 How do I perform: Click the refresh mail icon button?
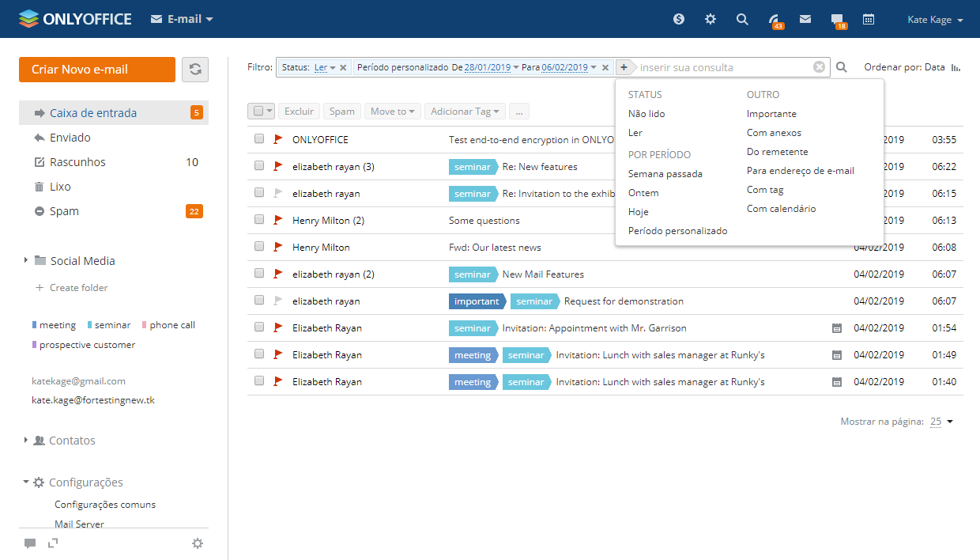tap(195, 70)
